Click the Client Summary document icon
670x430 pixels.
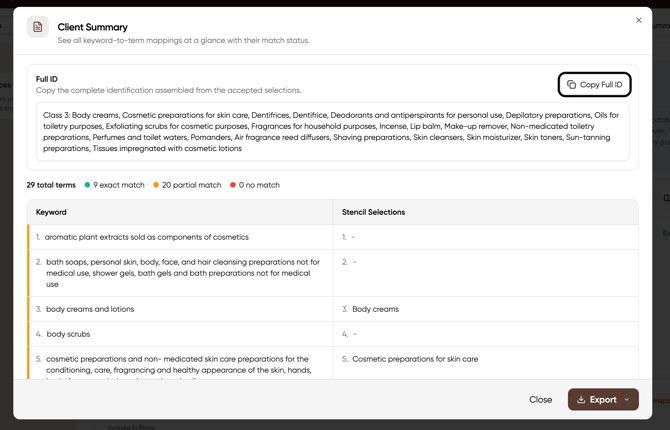[38, 27]
